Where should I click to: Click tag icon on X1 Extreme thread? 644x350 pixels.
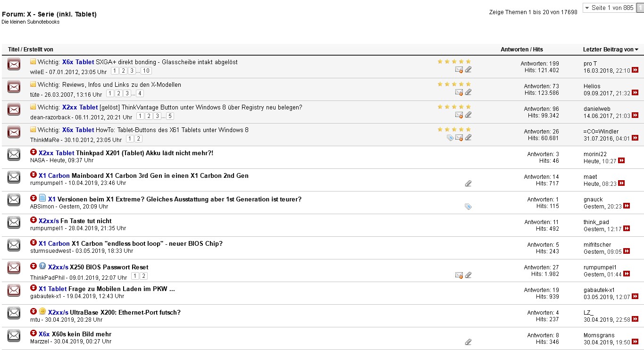(x=468, y=206)
